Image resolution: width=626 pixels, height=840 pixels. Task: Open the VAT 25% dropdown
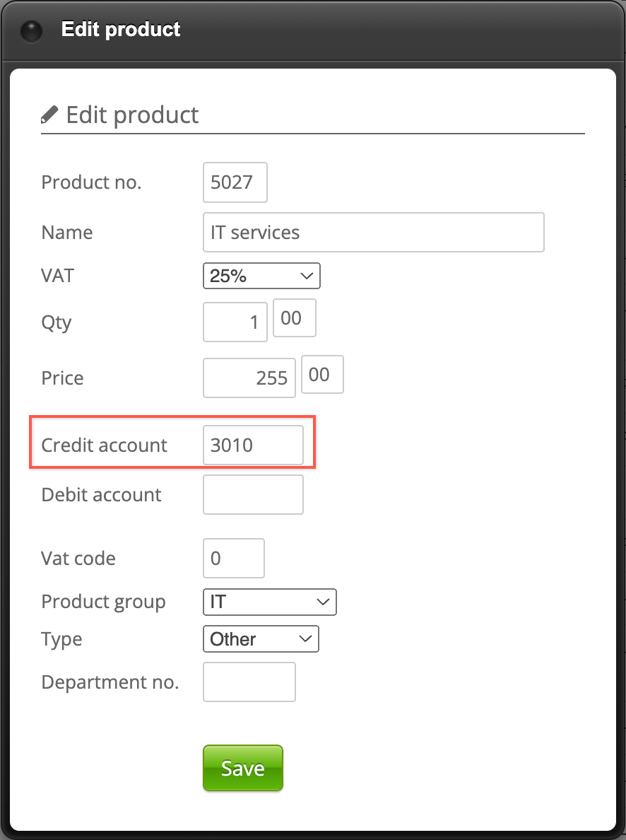(x=261, y=276)
